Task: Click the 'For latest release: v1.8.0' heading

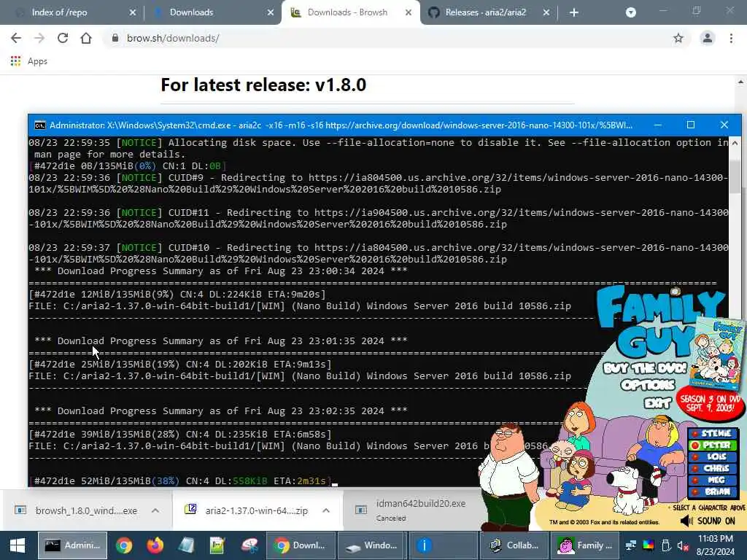Action: [x=263, y=85]
